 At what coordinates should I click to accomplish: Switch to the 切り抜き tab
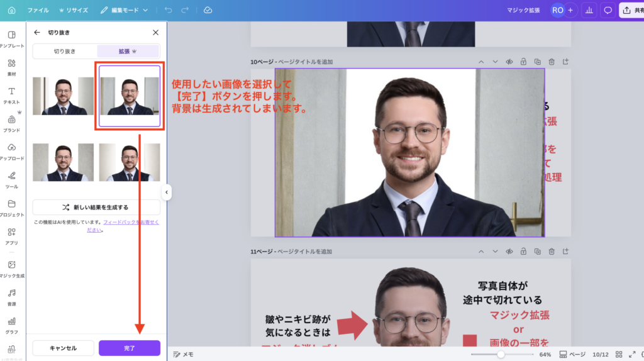65,51
